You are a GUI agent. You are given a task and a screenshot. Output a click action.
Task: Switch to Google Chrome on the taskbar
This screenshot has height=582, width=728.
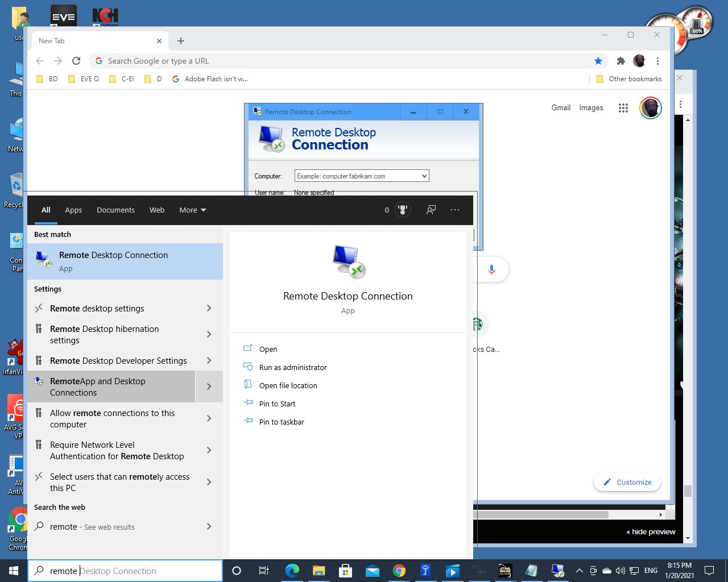399,571
